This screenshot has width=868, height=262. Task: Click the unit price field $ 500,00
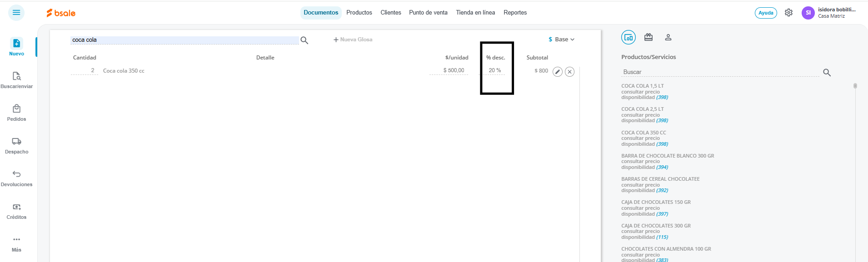pos(449,70)
